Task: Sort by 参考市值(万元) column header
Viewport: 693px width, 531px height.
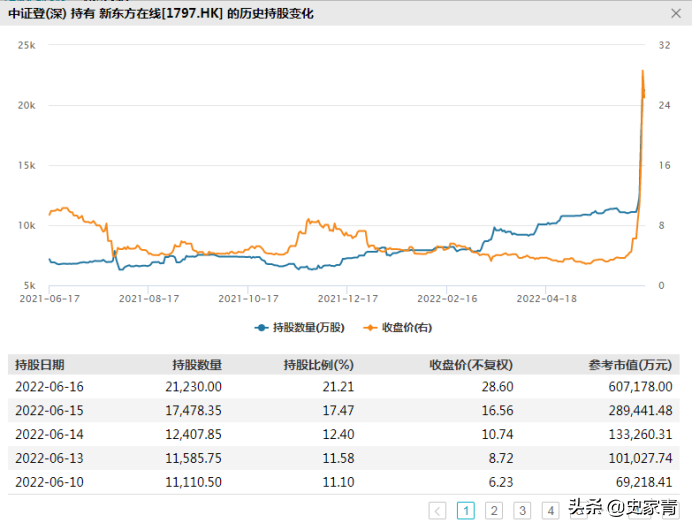Action: pyautogui.click(x=630, y=365)
